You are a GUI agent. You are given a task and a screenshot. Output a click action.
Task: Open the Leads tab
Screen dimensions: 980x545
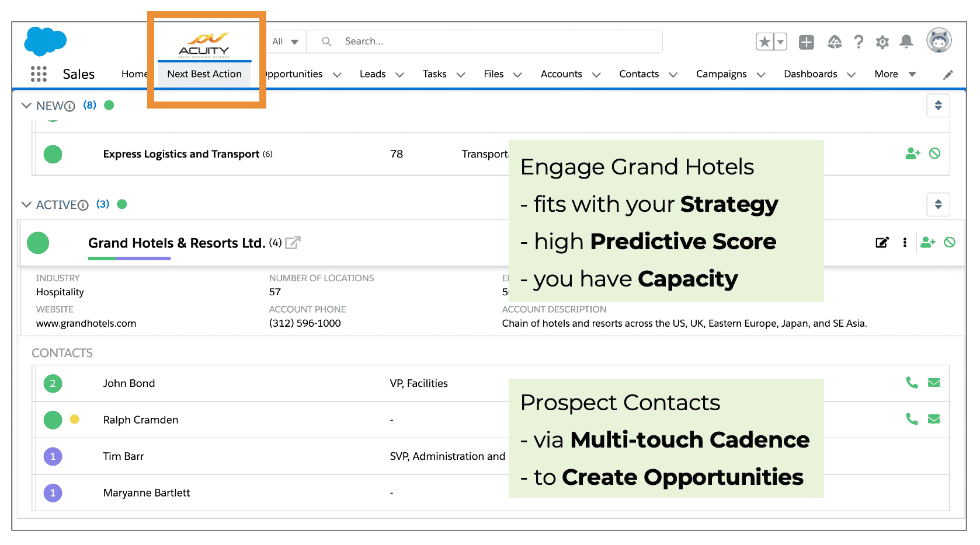[x=373, y=74]
